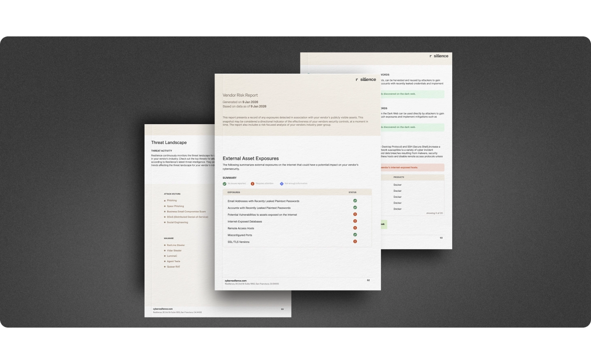Select the Phishing attack vector item
The image size is (591, 364).
pos(172,201)
